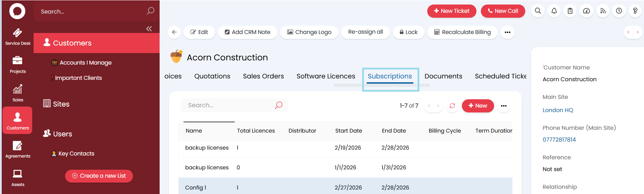Viewport: 644px width, 194px height.
Task: Click the horizontal tab scrollbar
Action: coord(382,85)
